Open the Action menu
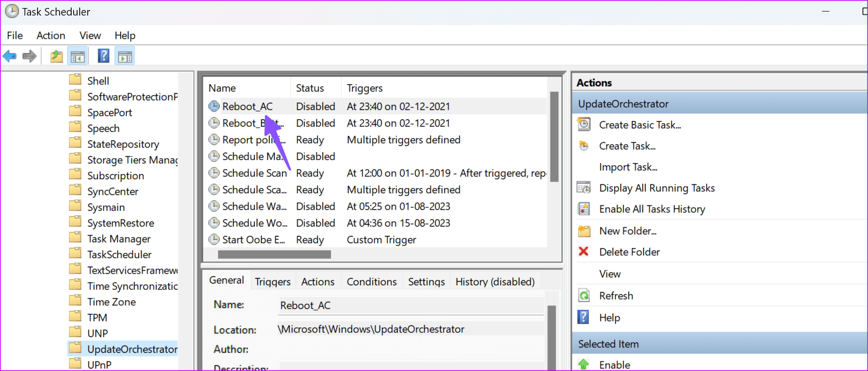 click(x=51, y=36)
